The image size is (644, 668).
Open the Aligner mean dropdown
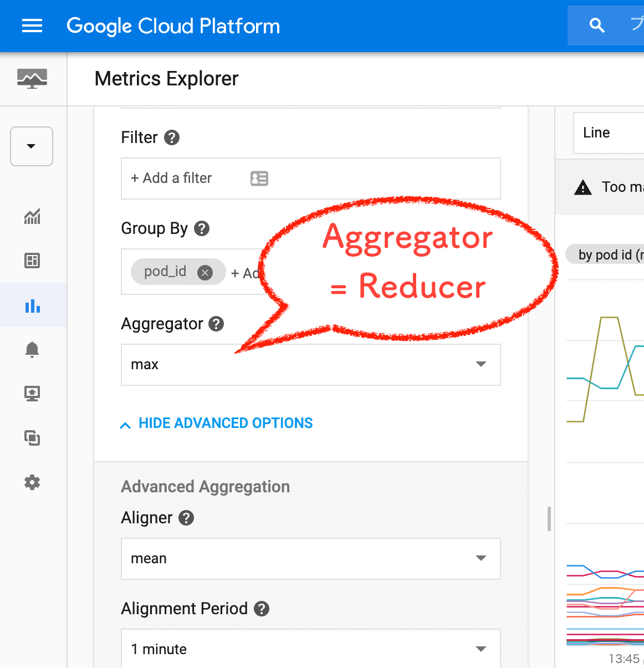pos(311,559)
